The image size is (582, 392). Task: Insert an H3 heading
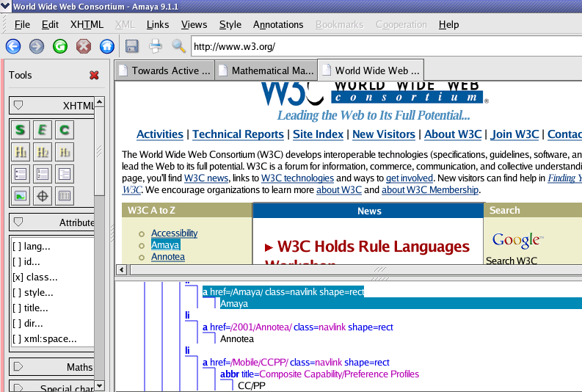click(x=65, y=152)
